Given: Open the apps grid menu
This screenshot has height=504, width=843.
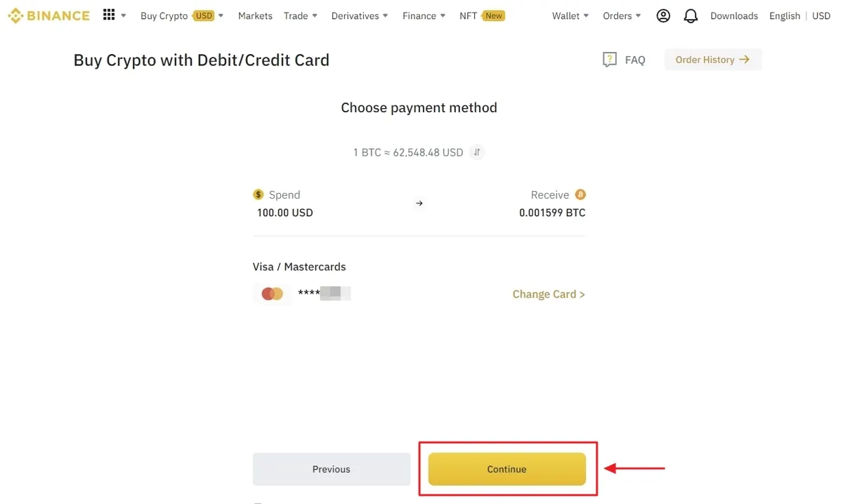Looking at the screenshot, I should pos(109,15).
